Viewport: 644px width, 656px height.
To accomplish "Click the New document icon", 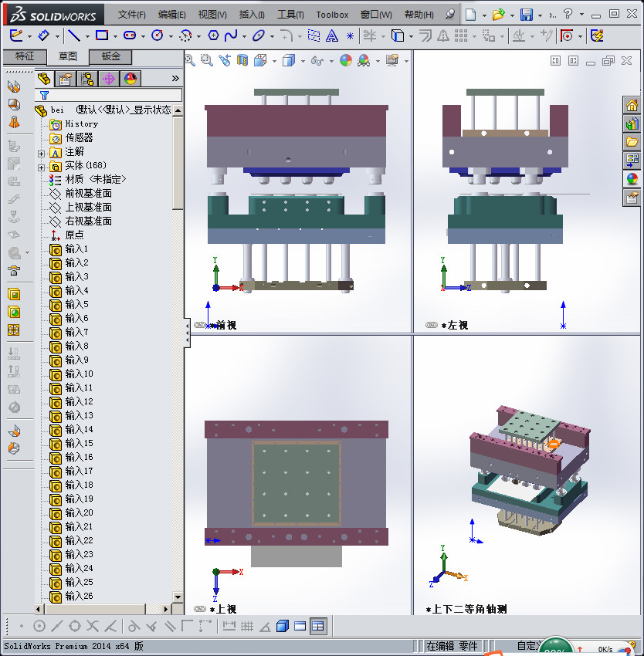I will pyautogui.click(x=471, y=15).
